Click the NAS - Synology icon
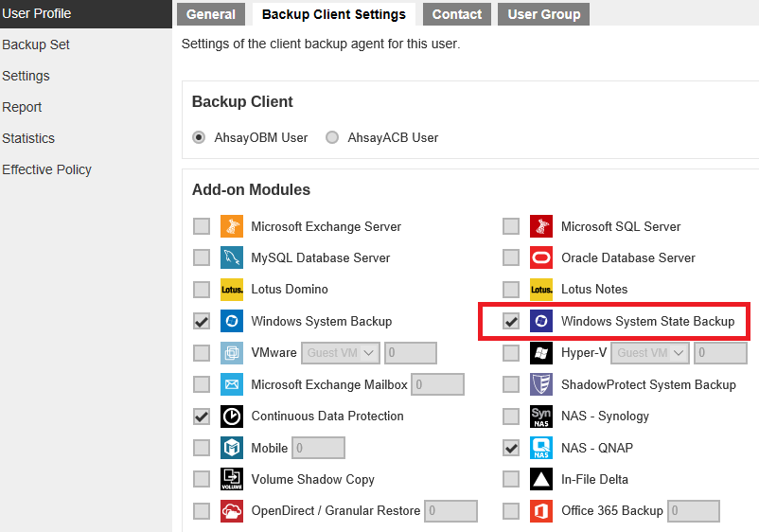The height and width of the screenshot is (532, 759). click(x=541, y=417)
